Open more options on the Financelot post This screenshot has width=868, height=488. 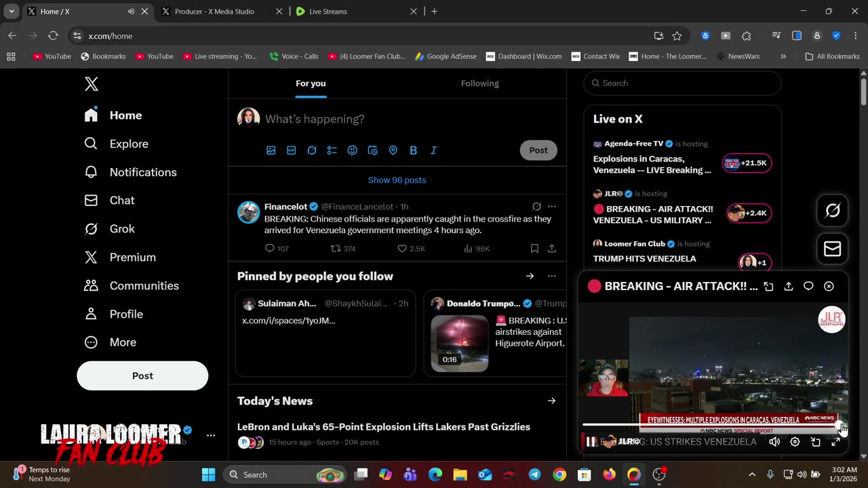click(552, 207)
